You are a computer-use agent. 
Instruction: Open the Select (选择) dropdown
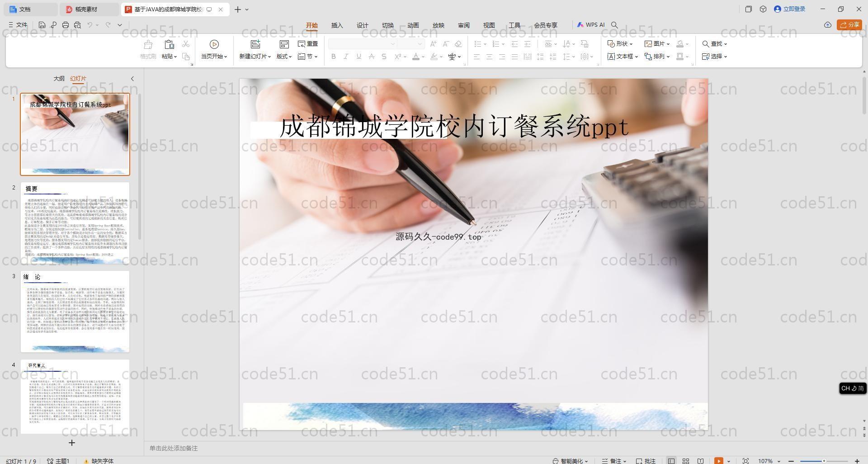[x=715, y=57]
